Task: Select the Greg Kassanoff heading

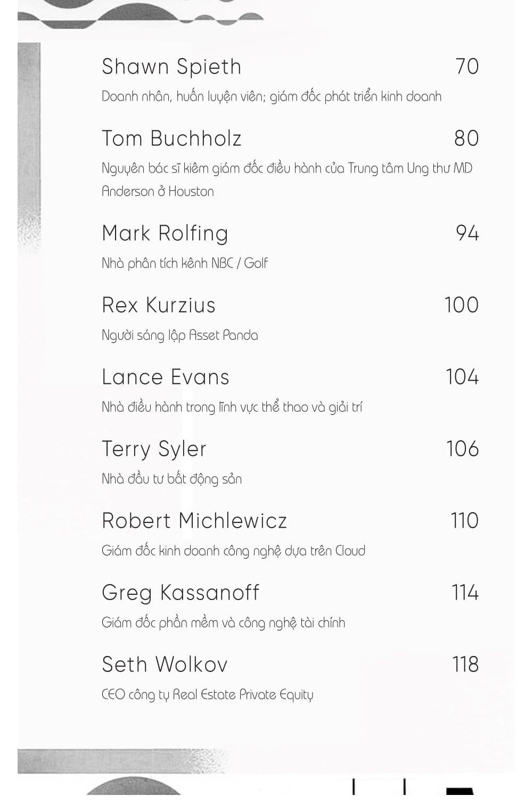Action: [180, 593]
